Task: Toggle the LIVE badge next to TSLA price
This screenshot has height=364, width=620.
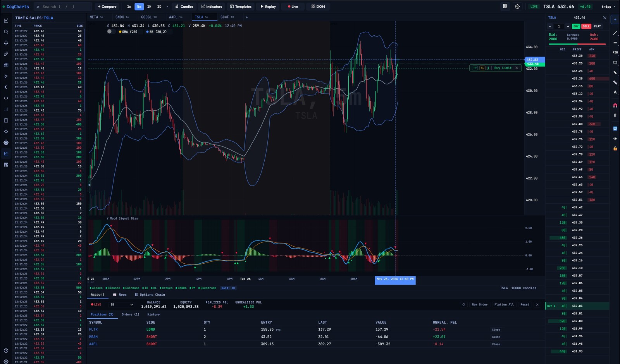Action: 534,7
